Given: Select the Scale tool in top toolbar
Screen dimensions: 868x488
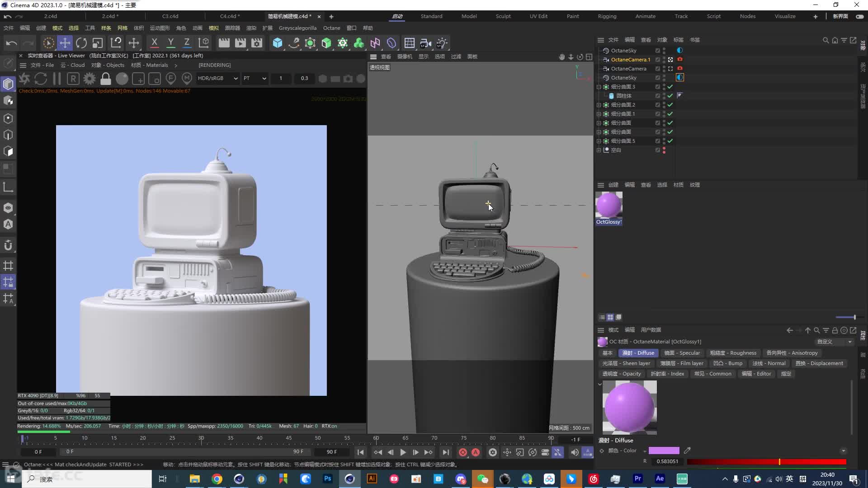Looking at the screenshot, I should (x=98, y=43).
